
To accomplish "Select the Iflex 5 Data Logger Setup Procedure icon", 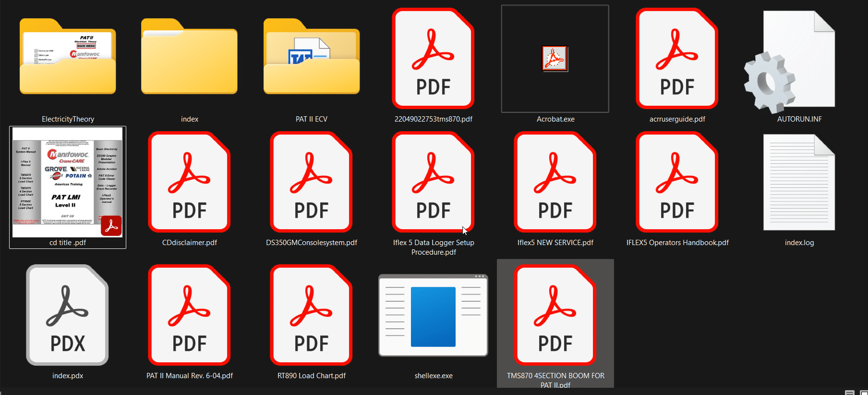I will (434, 182).
